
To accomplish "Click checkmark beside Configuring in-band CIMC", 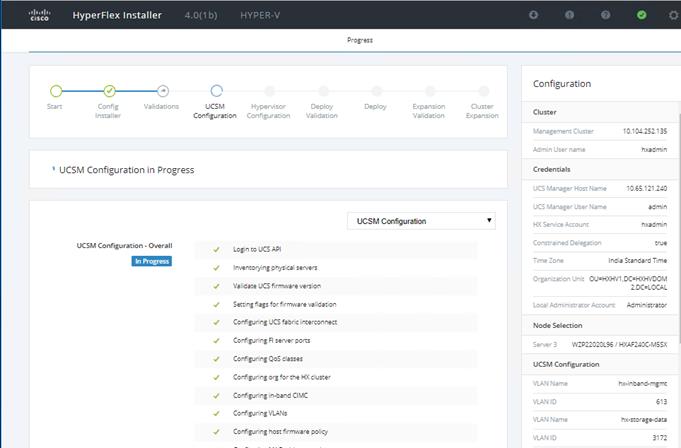I will (x=216, y=395).
